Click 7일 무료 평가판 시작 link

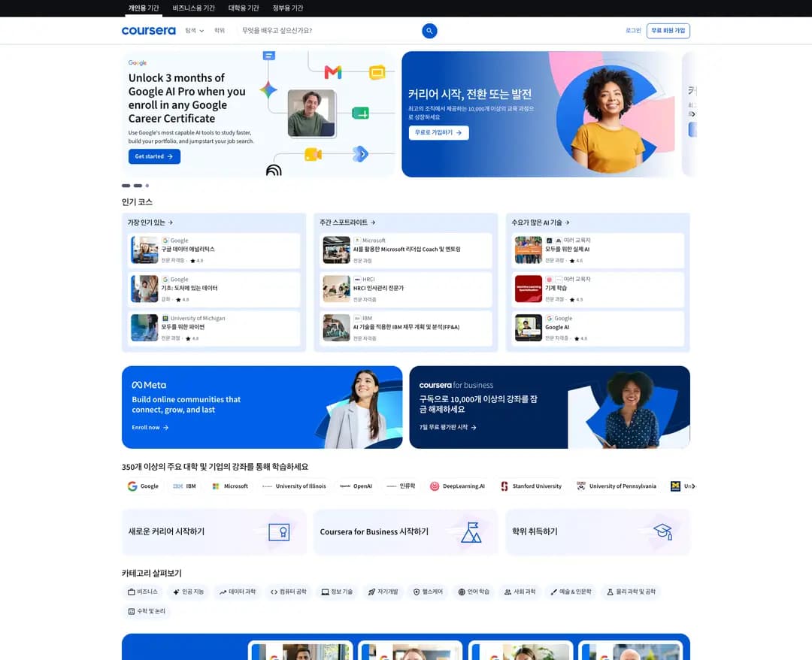point(448,428)
